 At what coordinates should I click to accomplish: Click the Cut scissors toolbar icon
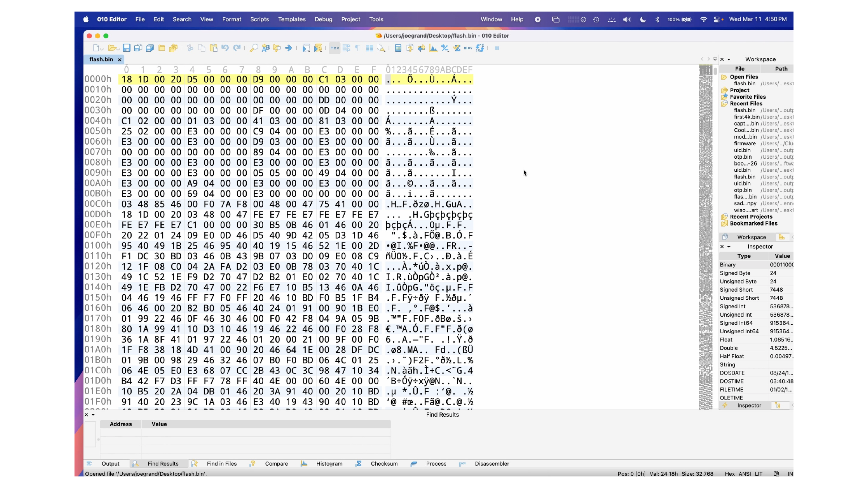pyautogui.click(x=190, y=48)
